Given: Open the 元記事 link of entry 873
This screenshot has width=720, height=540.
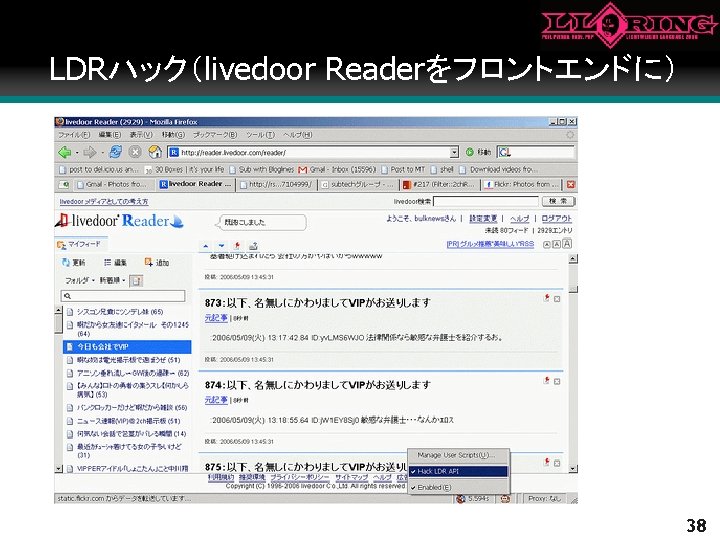Looking at the screenshot, I should (216, 318).
